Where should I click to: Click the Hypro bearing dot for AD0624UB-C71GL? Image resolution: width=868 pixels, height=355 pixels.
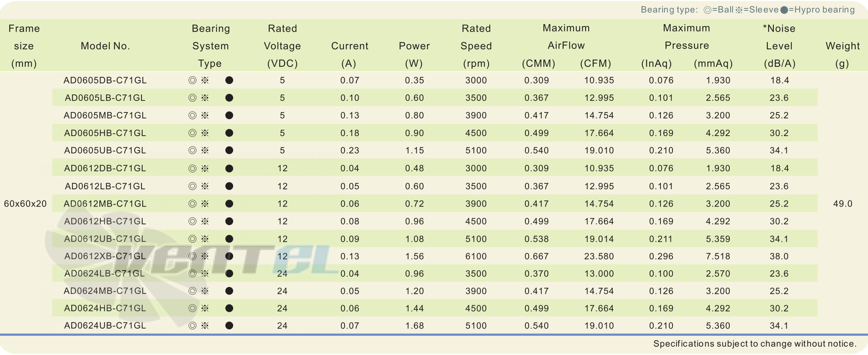229,326
